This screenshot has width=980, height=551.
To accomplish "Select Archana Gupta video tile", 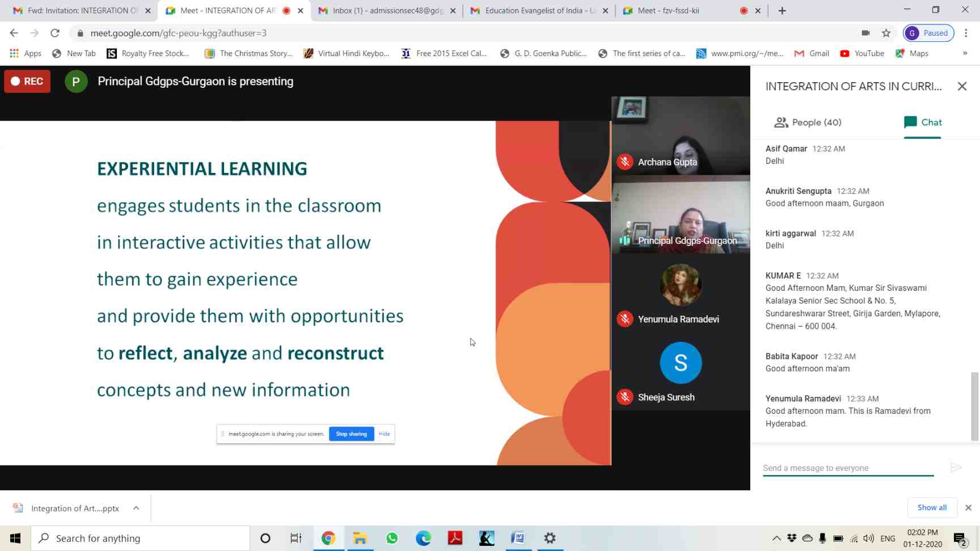I will tap(681, 136).
